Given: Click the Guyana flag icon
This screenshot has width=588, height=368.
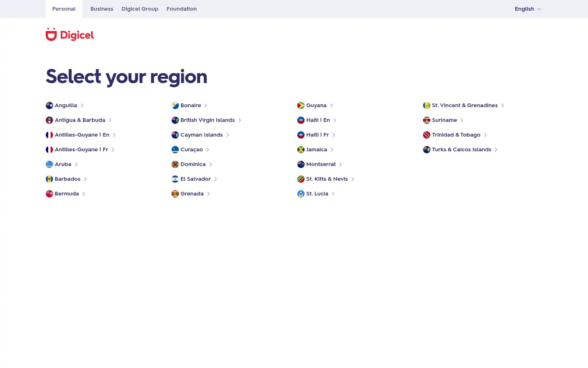Looking at the screenshot, I should pos(301,105).
